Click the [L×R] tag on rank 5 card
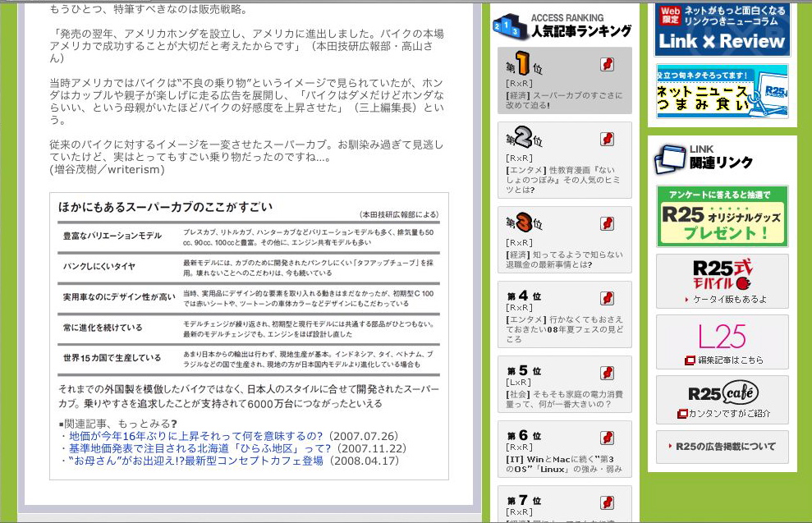This screenshot has width=812, height=523. pyautogui.click(x=518, y=382)
